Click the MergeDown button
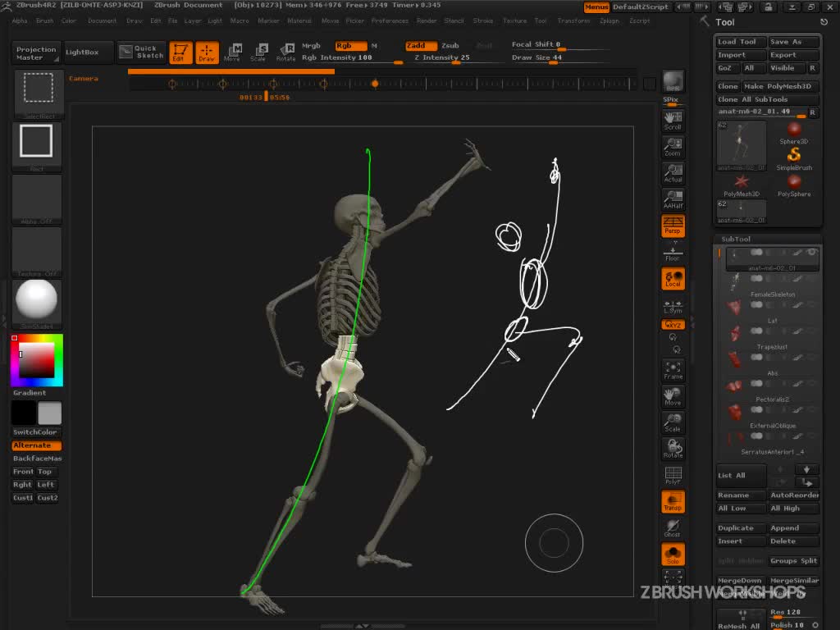The height and width of the screenshot is (630, 840). click(741, 581)
